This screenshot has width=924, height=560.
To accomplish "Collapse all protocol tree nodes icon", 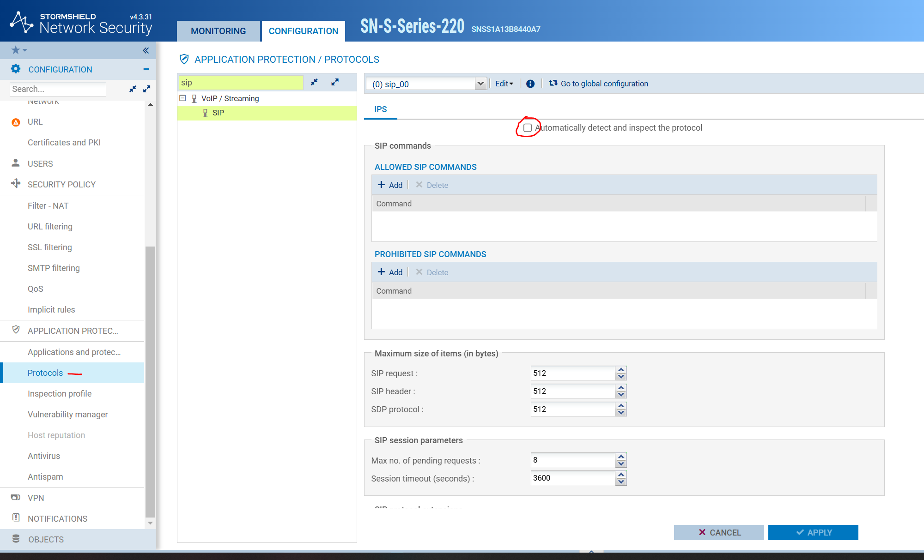I will (x=314, y=82).
